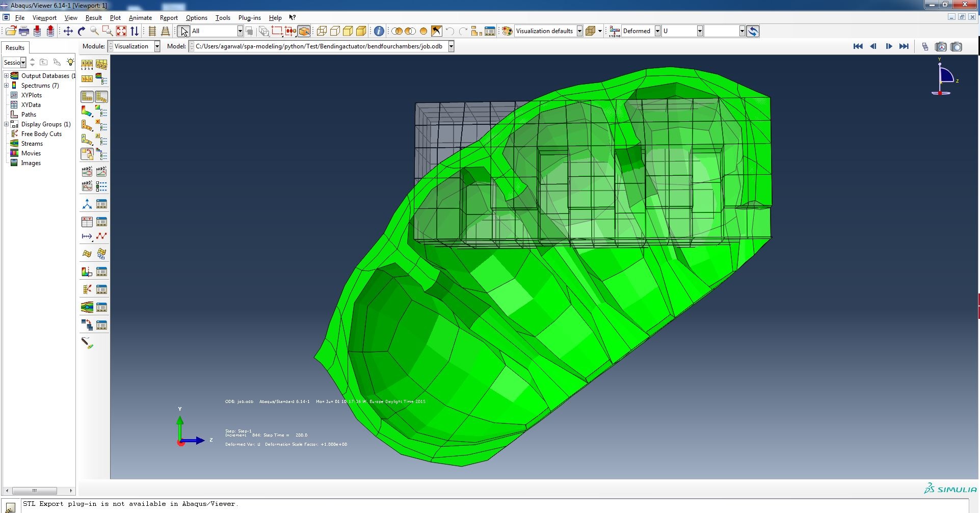Image resolution: width=980 pixels, height=513 pixels.
Task: Jump to the last frame button
Action: point(904,46)
